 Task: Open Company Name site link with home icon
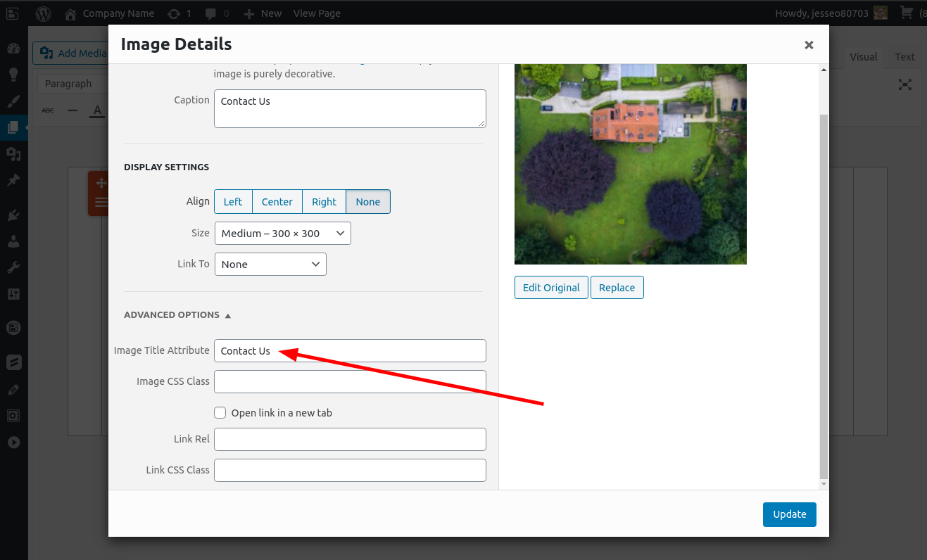pos(109,13)
